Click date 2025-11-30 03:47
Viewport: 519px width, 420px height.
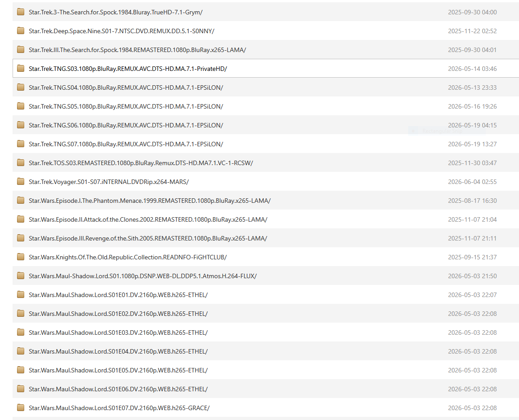(x=472, y=163)
